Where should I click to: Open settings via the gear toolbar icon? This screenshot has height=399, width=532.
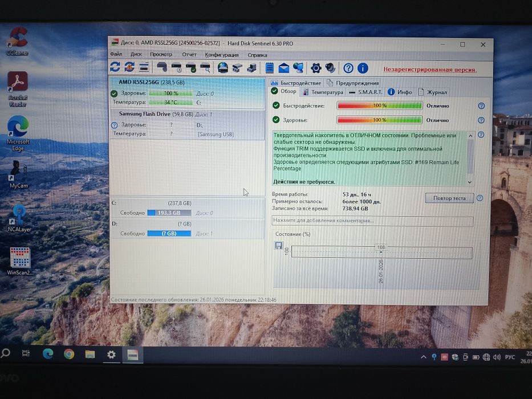316,68
